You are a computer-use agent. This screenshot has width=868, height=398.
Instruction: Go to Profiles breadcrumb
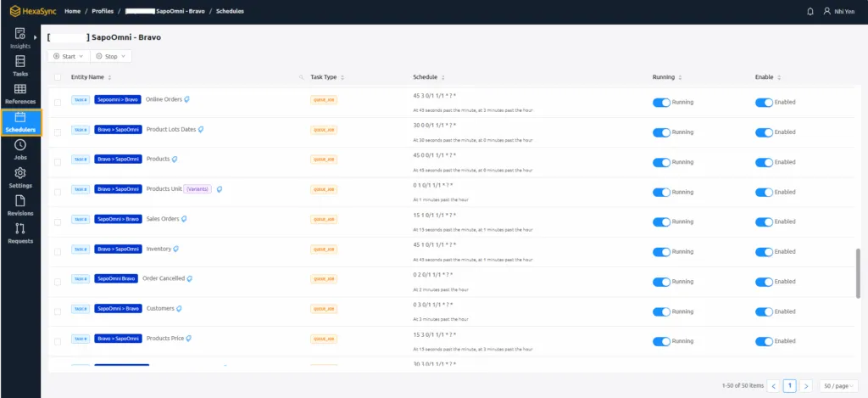(103, 11)
